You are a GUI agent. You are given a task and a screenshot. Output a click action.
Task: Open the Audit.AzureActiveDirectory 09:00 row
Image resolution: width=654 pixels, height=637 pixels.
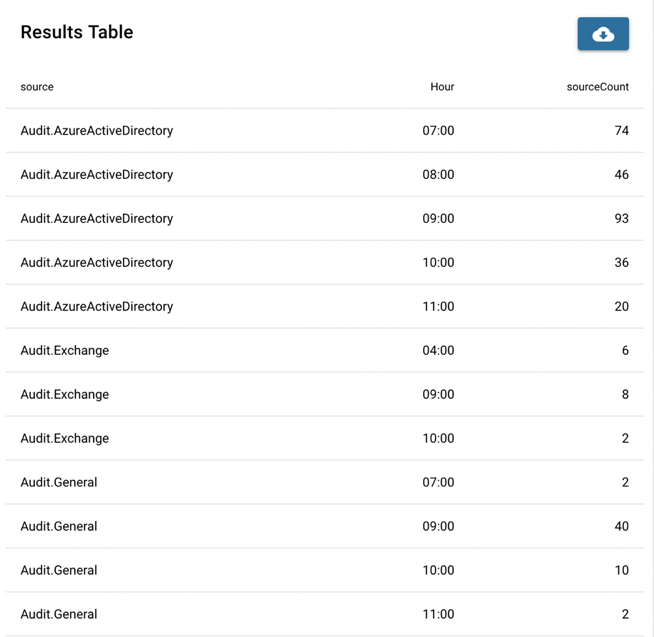[324, 219]
